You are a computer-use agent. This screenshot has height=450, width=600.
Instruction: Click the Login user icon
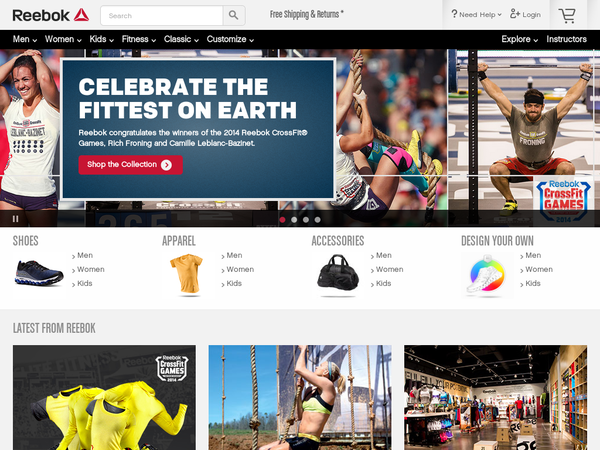click(x=515, y=14)
